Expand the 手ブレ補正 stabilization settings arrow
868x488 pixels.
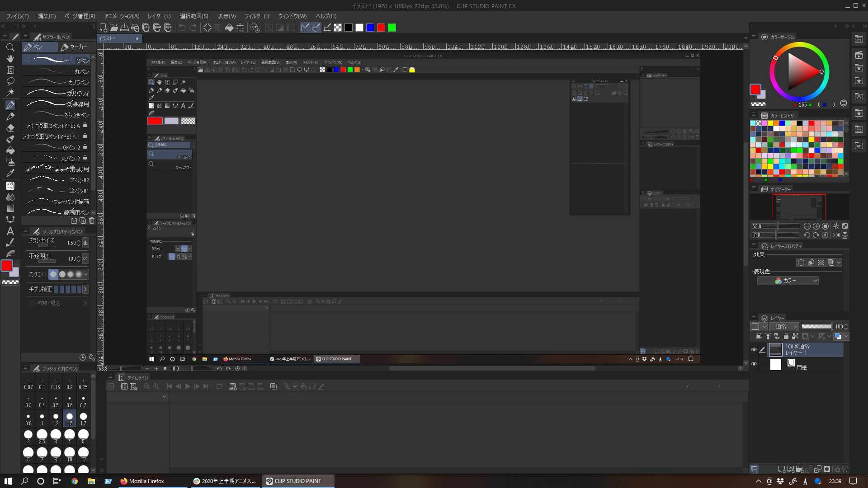coord(85,289)
